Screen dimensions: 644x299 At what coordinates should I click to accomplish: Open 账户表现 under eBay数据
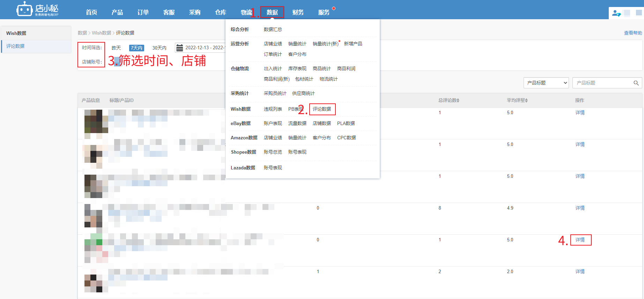pos(273,123)
